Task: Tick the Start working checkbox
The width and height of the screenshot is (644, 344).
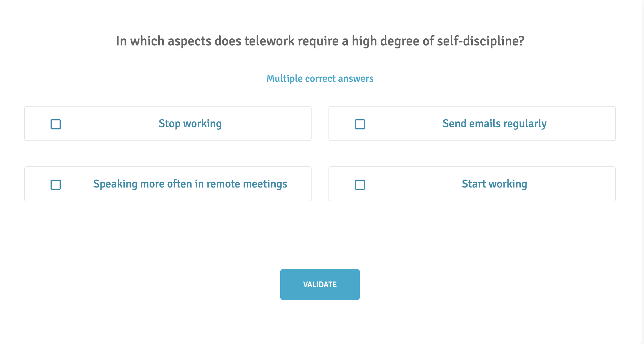Action: click(360, 185)
